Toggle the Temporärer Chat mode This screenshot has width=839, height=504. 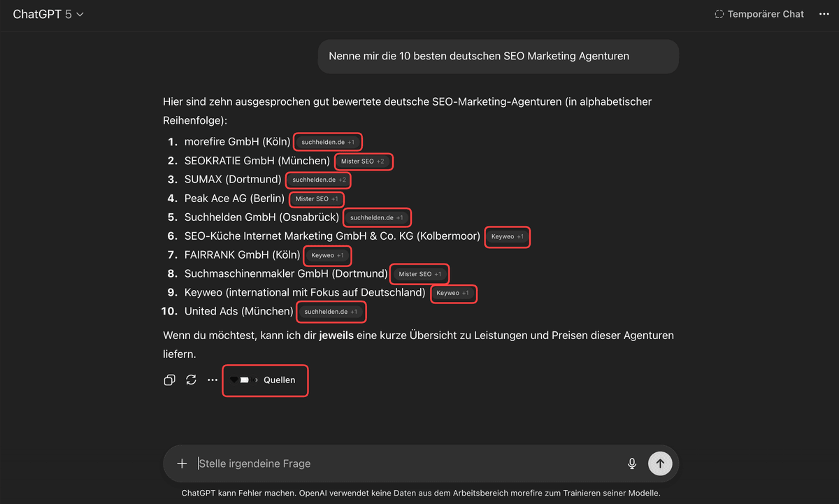759,14
